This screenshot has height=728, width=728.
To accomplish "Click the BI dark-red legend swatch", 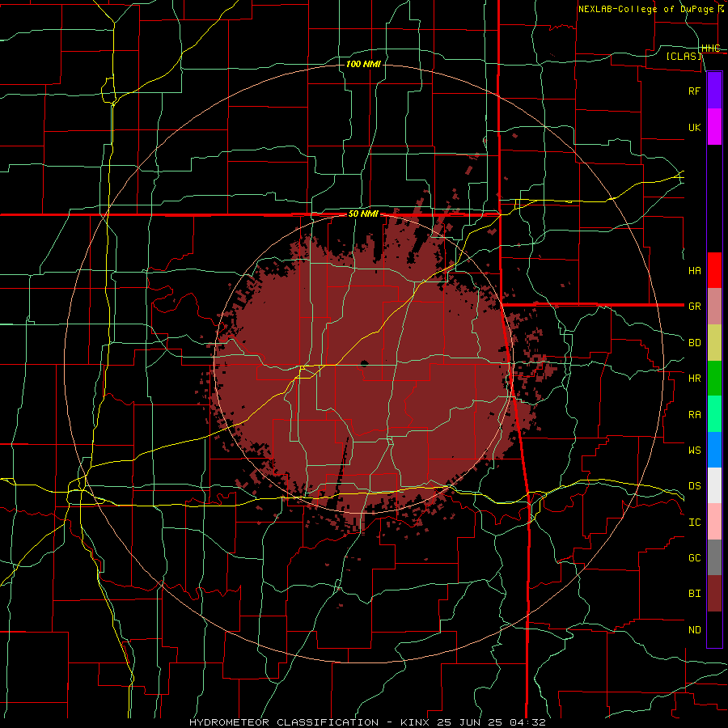I will pyautogui.click(x=714, y=594).
